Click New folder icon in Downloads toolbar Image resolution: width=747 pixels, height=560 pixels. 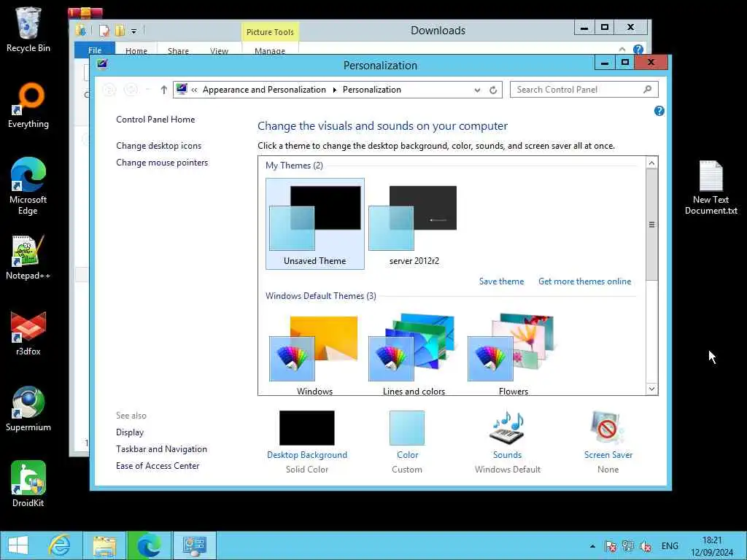click(x=120, y=31)
